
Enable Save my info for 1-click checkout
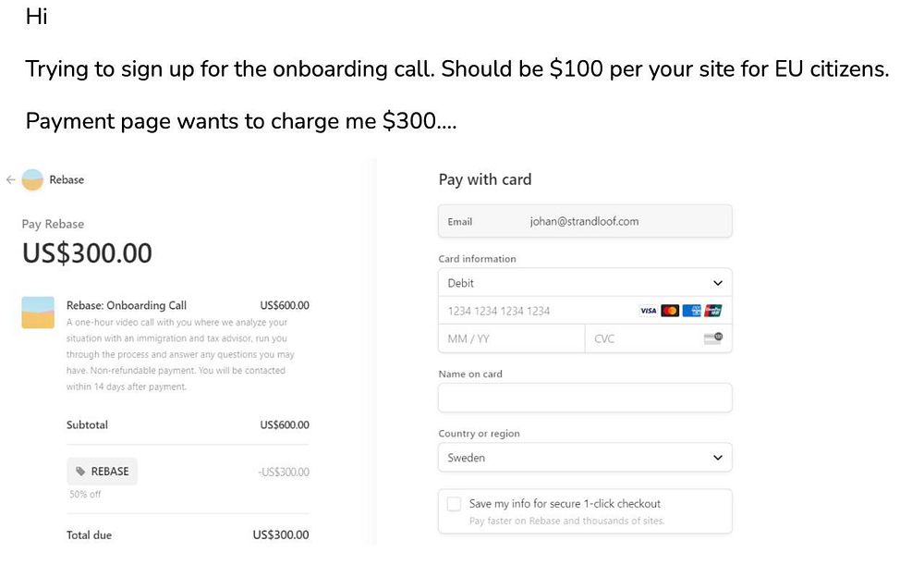454,504
